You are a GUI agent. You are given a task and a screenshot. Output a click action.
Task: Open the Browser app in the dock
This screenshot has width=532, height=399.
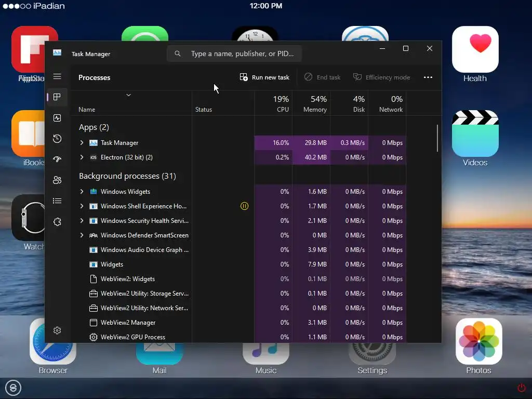coord(52,353)
